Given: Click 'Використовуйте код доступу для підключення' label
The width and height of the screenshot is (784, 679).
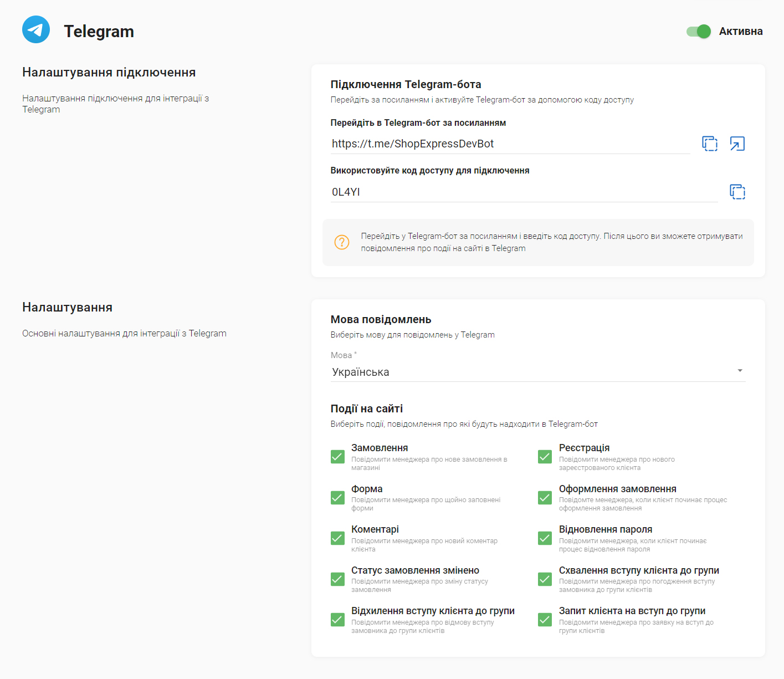Looking at the screenshot, I should 430,171.
